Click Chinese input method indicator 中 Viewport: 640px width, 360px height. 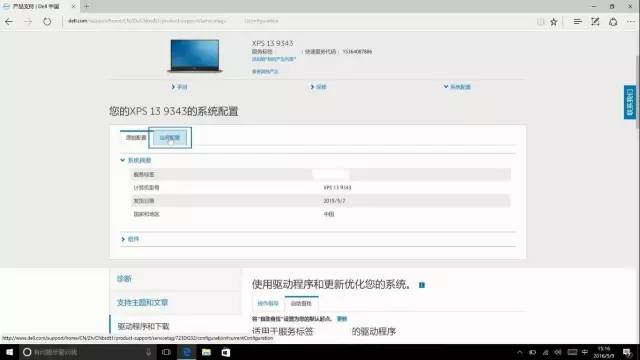(x=584, y=352)
